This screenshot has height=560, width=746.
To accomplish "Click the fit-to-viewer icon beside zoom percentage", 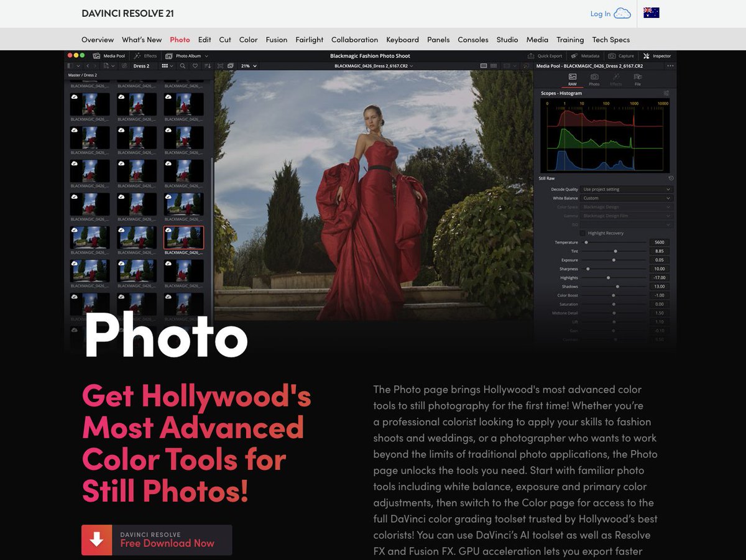I will pos(220,66).
